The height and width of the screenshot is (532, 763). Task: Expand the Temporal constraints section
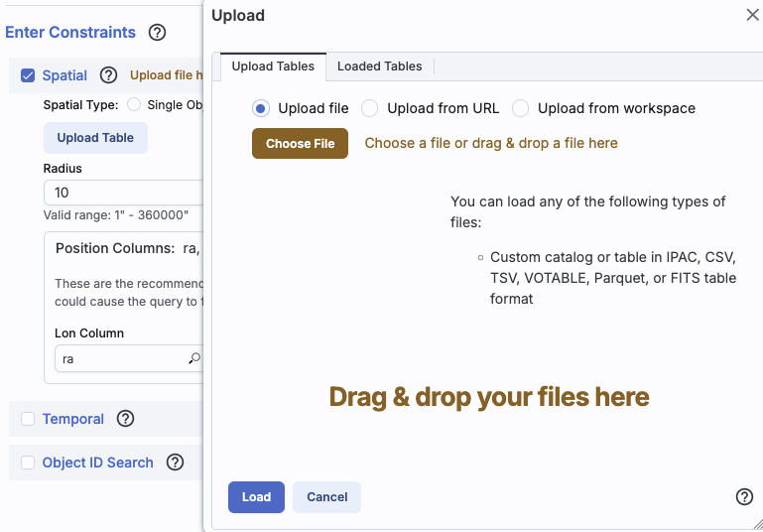click(x=73, y=419)
